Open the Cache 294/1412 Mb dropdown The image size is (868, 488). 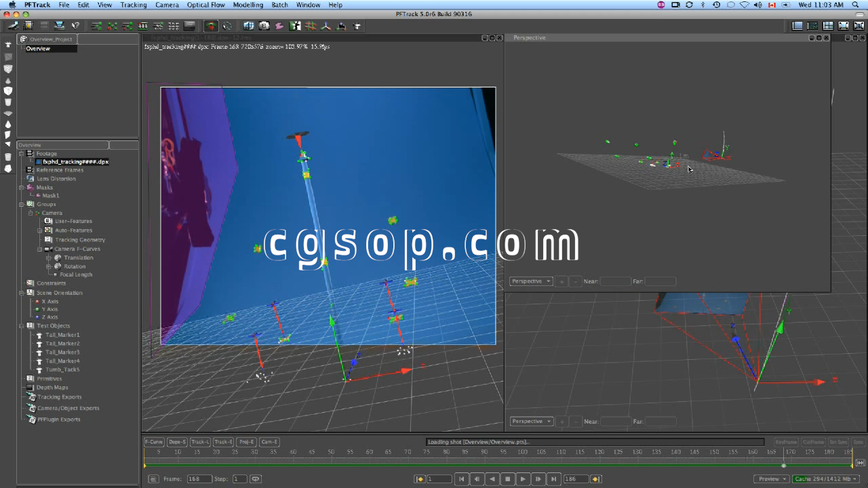click(x=826, y=479)
